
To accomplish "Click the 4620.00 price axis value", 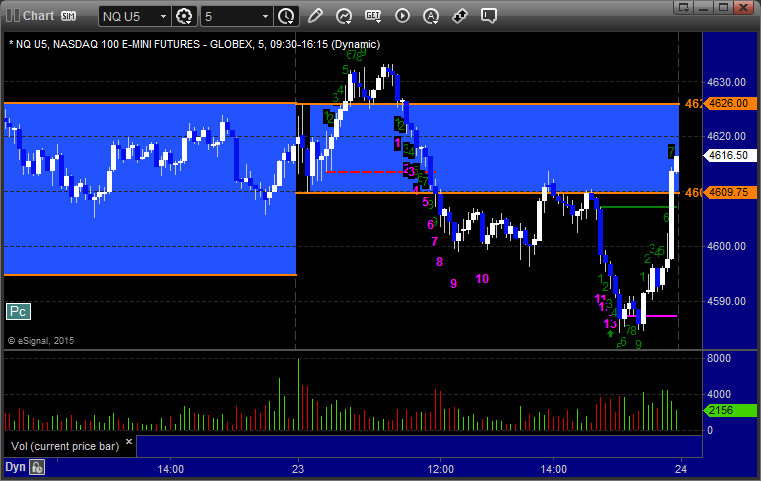I will 727,136.
